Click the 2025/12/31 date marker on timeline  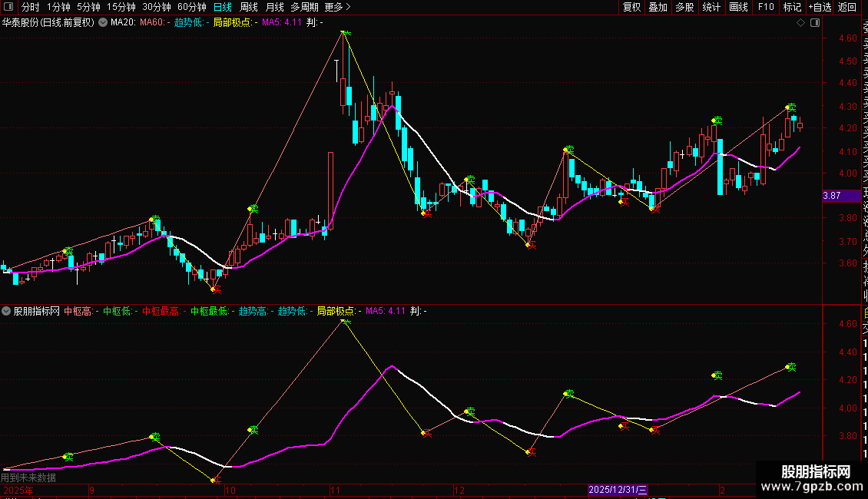coord(618,490)
